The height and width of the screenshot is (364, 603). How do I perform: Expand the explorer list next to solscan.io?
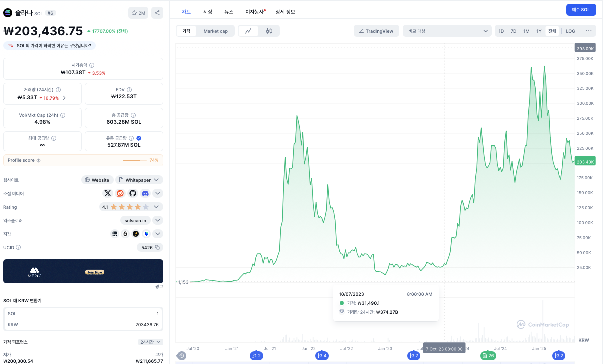(x=158, y=220)
